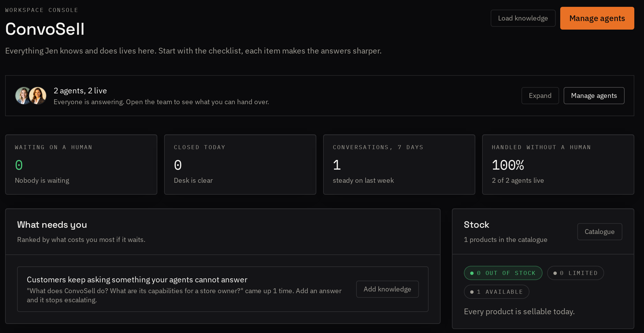Click 'Ranked by what costs you most' subtitle

click(x=81, y=240)
